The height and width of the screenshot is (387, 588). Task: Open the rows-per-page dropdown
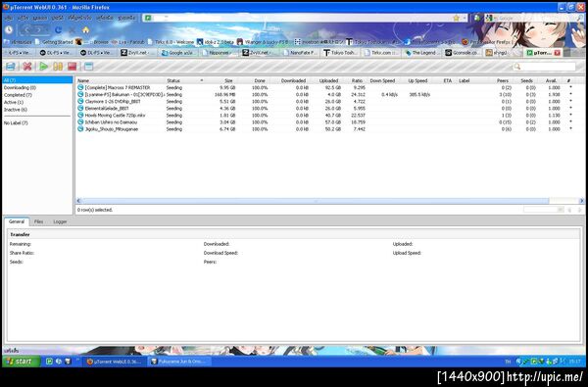coord(544,210)
